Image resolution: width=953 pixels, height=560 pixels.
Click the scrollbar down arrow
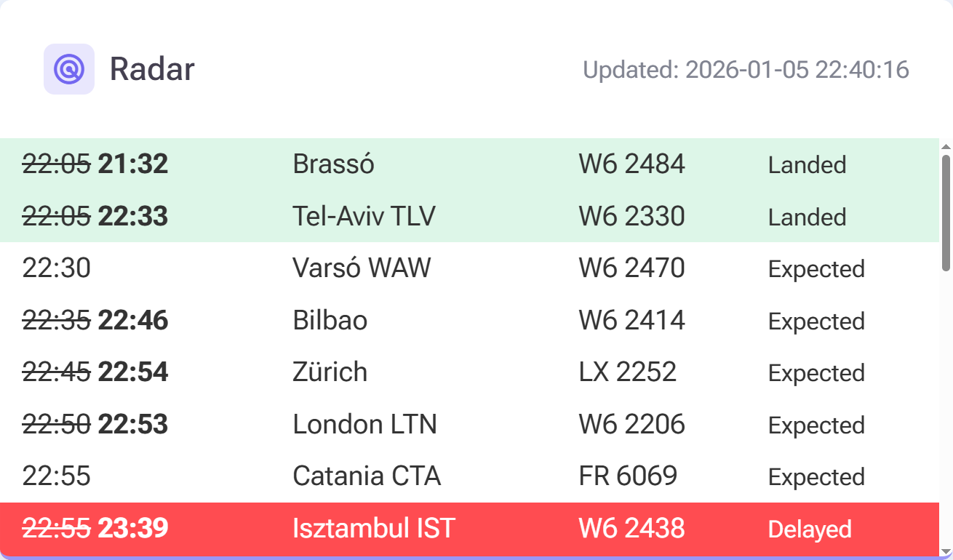pyautogui.click(x=946, y=551)
